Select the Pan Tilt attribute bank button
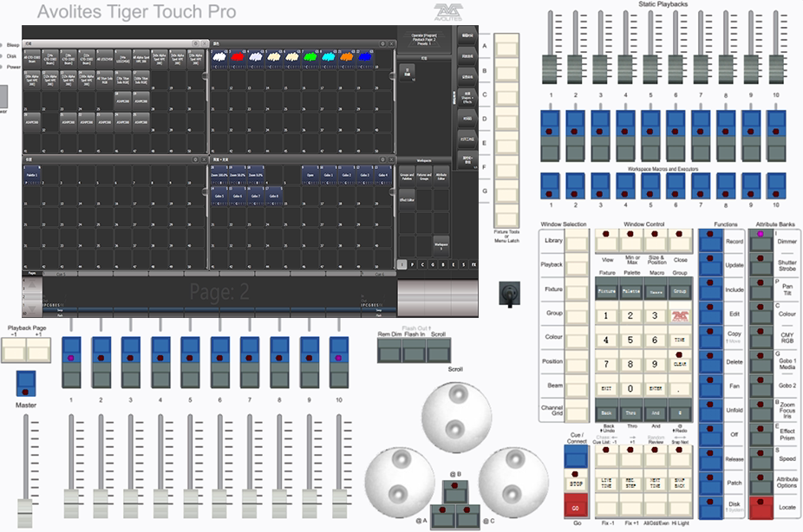 coord(761,289)
